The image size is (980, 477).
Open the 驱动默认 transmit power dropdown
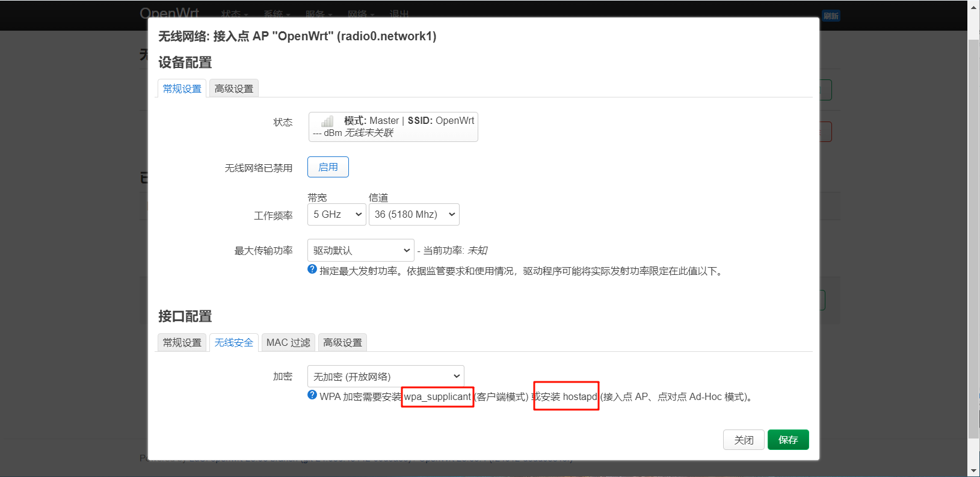(x=360, y=251)
